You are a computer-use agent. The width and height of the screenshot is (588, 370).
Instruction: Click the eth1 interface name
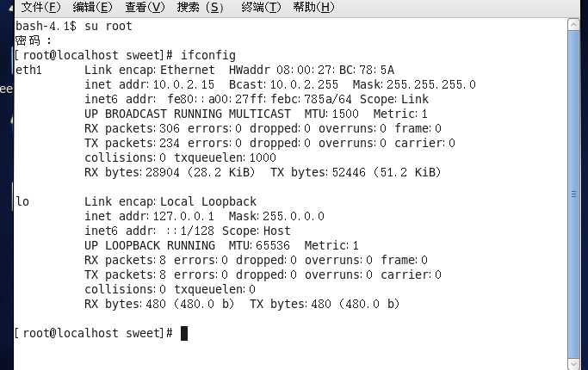[29, 70]
